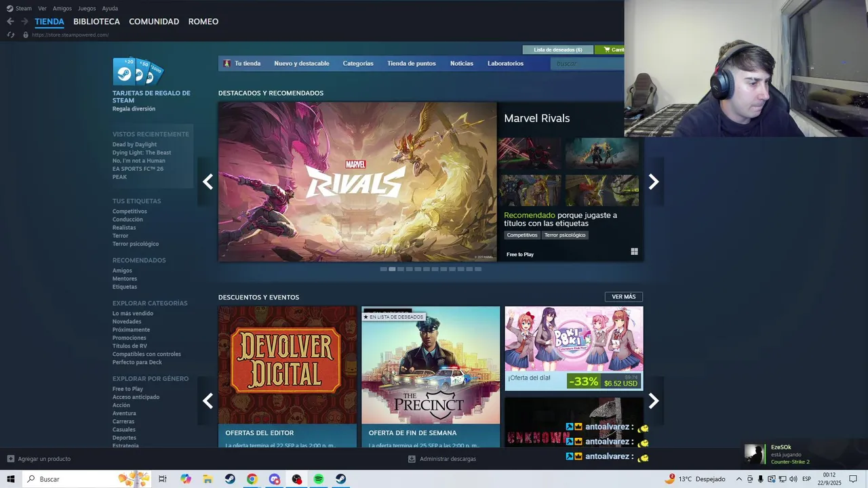Launch Copilot from the taskbar

185,479
